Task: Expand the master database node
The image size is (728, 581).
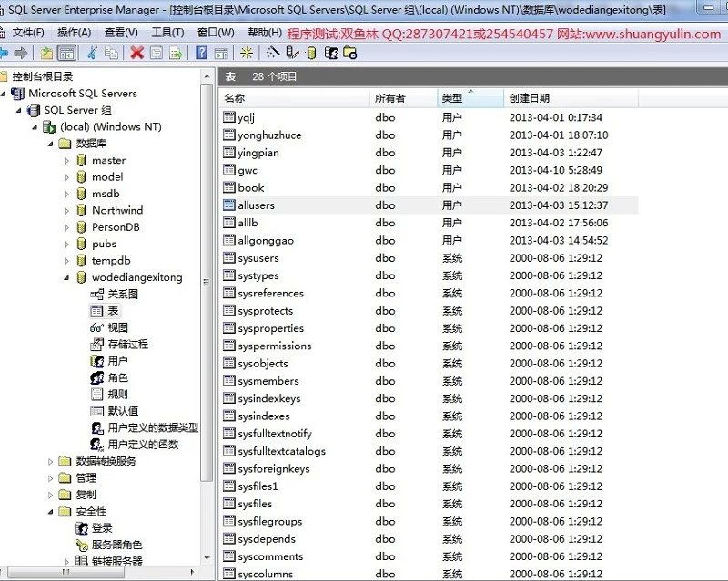Action: (66, 161)
